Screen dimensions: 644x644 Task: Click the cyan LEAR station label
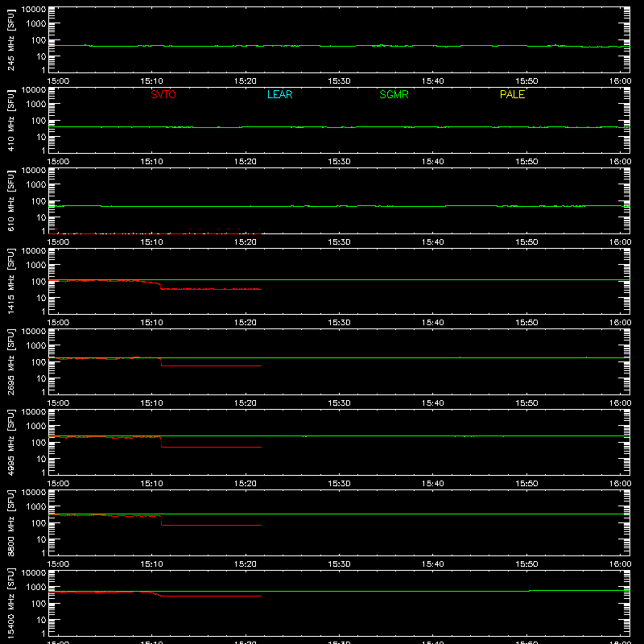tap(279, 94)
